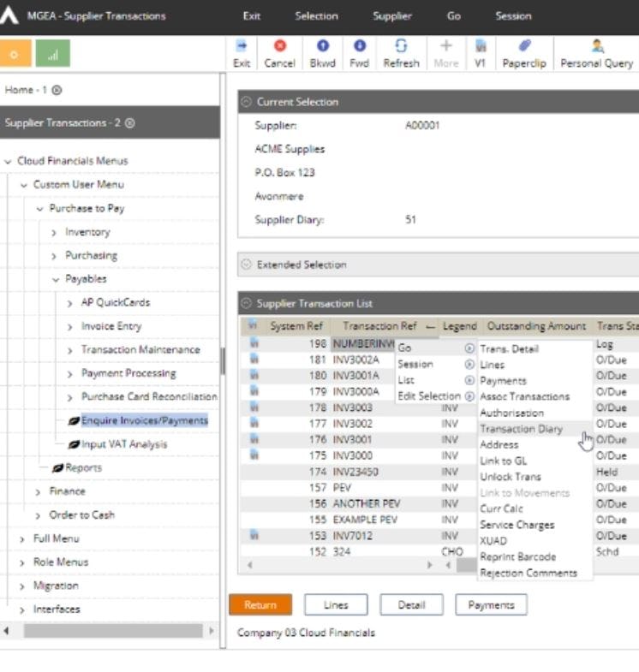Click attachment icon on row 181 INV3002A
Image resolution: width=639 pixels, height=672 pixels.
[x=254, y=360]
